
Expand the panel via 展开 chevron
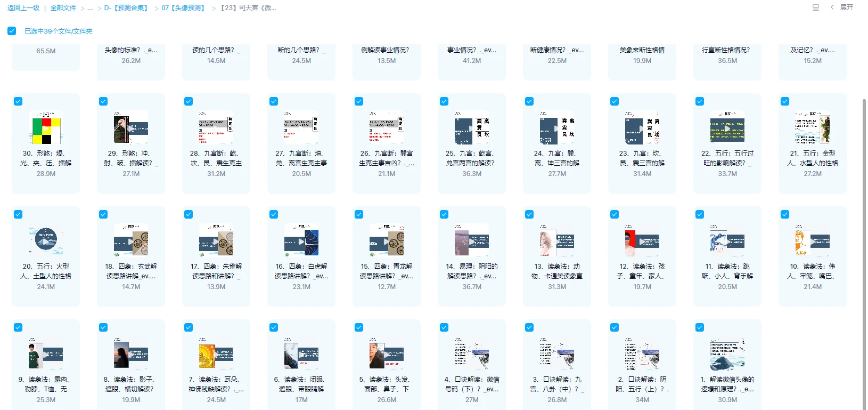832,7
